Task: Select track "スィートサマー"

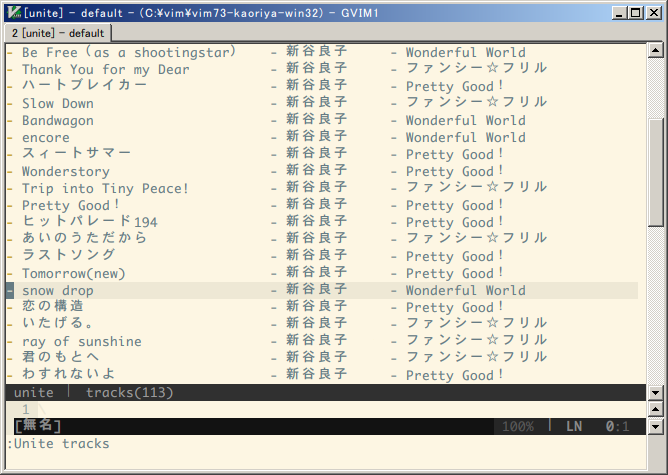Action: point(76,154)
